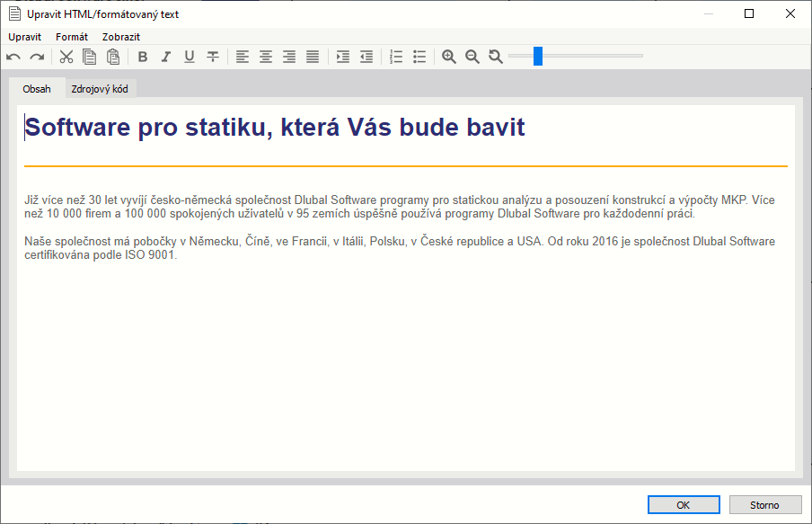Redo the last edit
The width and height of the screenshot is (812, 524).
pyautogui.click(x=36, y=56)
